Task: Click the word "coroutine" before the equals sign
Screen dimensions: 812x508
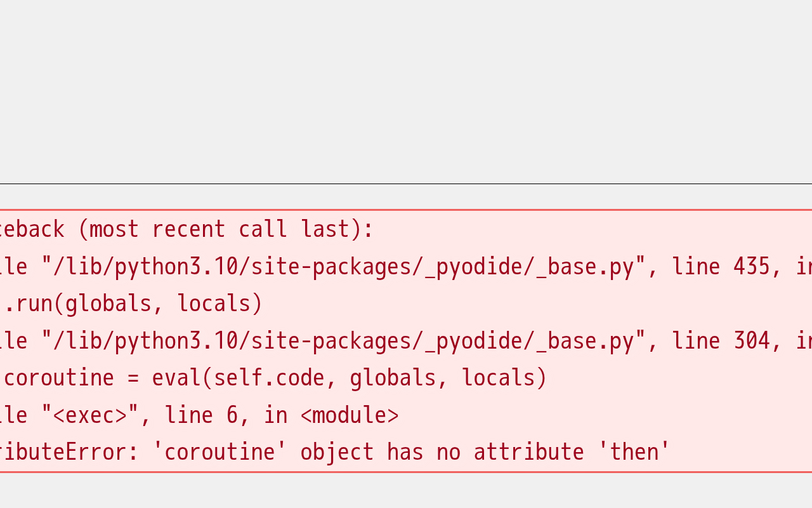Action: pos(58,378)
